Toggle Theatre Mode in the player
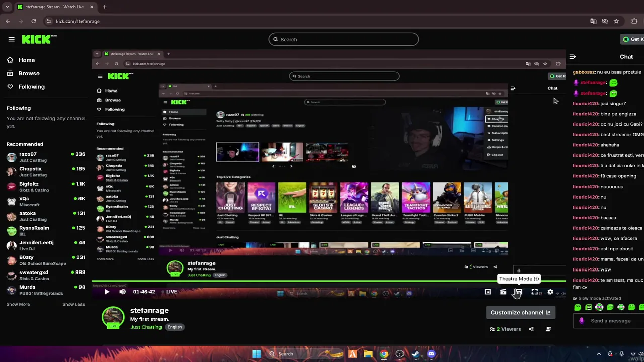The height and width of the screenshot is (362, 644). click(x=519, y=292)
